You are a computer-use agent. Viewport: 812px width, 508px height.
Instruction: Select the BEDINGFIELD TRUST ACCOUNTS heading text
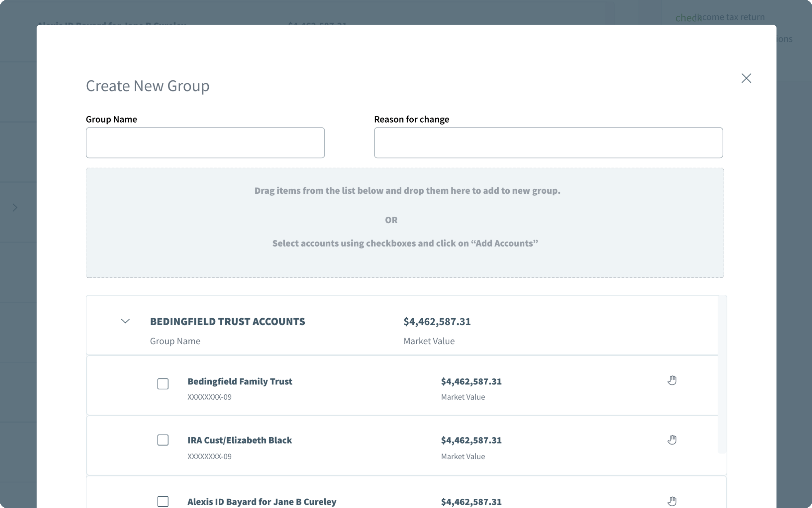pyautogui.click(x=228, y=322)
